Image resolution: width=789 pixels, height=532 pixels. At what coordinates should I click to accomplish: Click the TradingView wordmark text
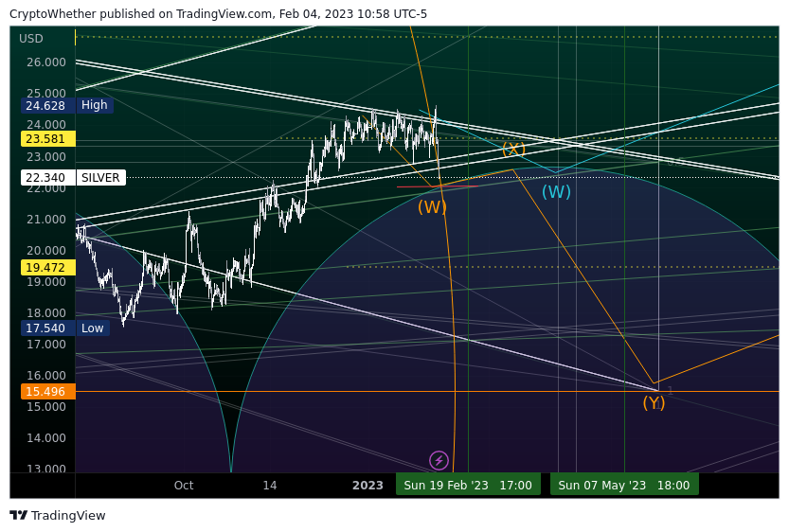tap(68, 515)
